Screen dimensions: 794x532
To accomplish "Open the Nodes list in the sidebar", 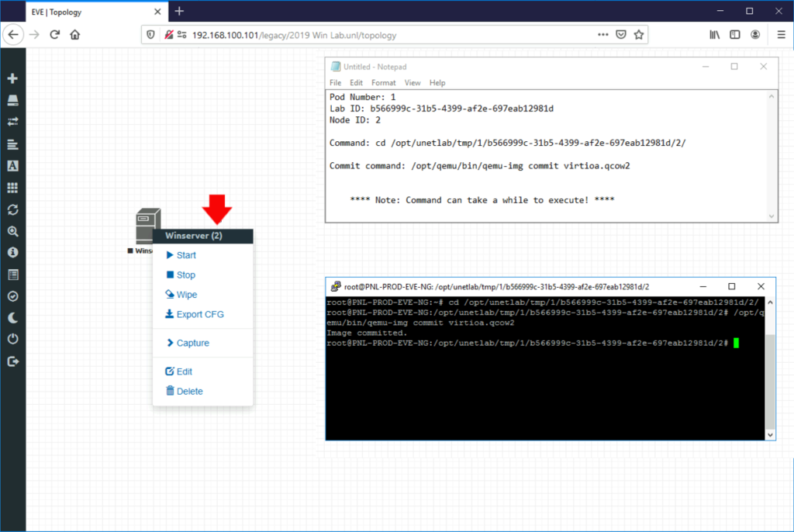I will pyautogui.click(x=12, y=99).
